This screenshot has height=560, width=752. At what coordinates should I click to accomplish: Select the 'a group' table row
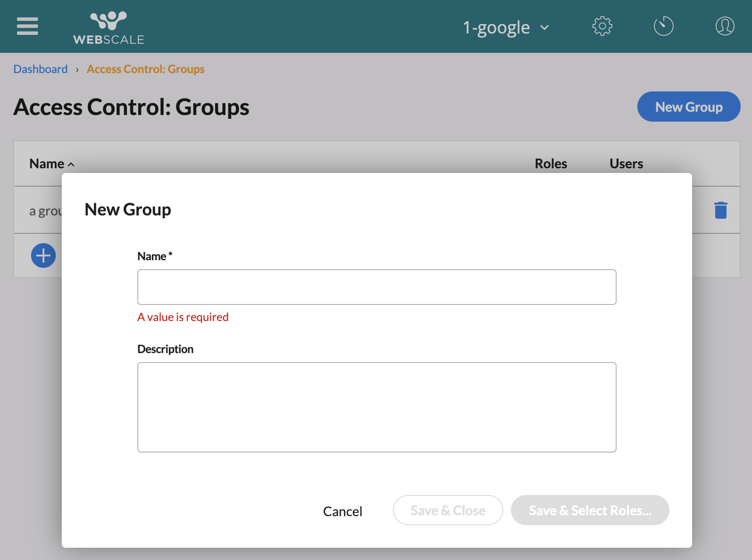[x=45, y=211]
